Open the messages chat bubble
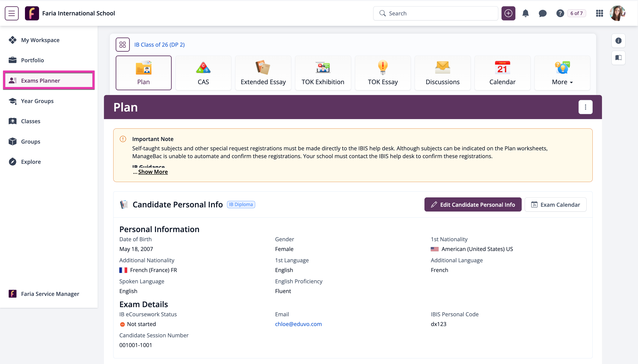This screenshot has height=364, width=638. 543,13
